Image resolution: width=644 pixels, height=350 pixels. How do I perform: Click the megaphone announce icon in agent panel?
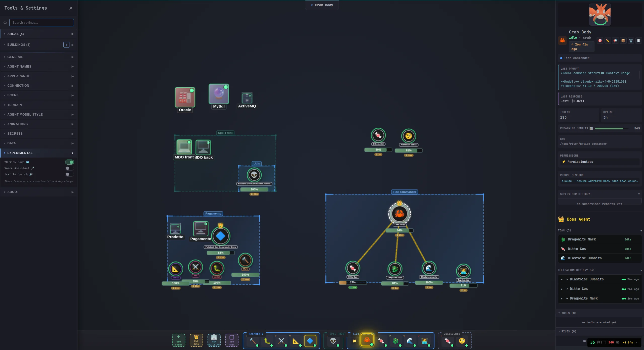[x=615, y=40]
